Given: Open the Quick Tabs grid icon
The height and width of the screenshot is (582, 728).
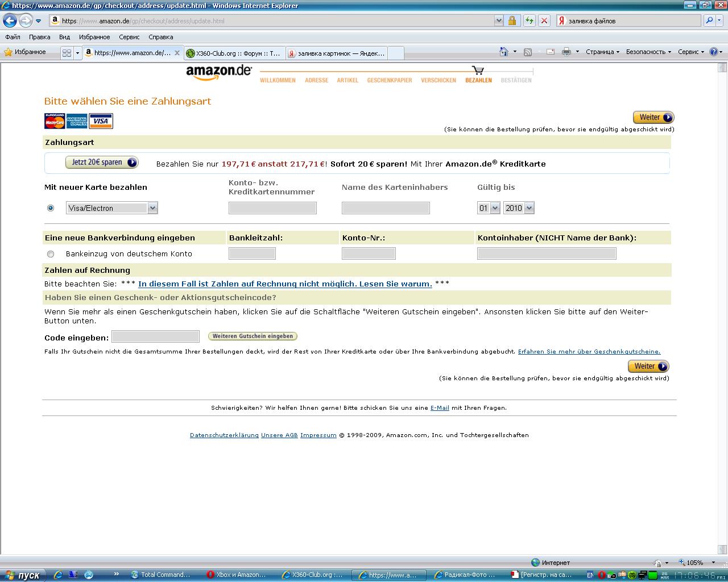Looking at the screenshot, I should 67,53.
